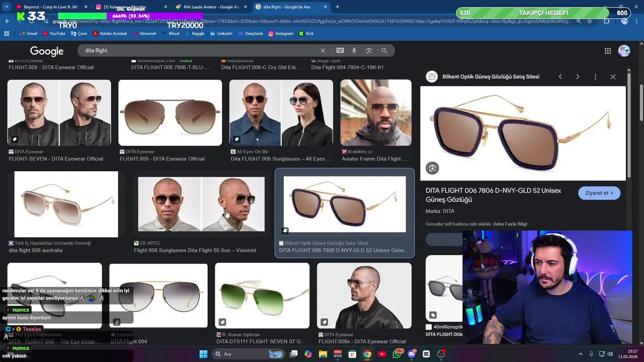The height and width of the screenshot is (362, 644).
Task: Switch to Instagram Mesajlar tab
Action: (x=131, y=7)
